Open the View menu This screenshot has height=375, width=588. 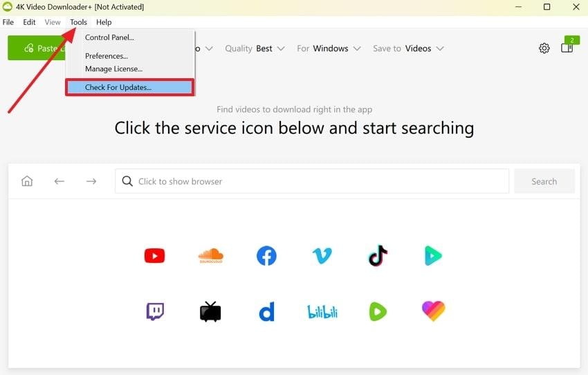click(53, 22)
